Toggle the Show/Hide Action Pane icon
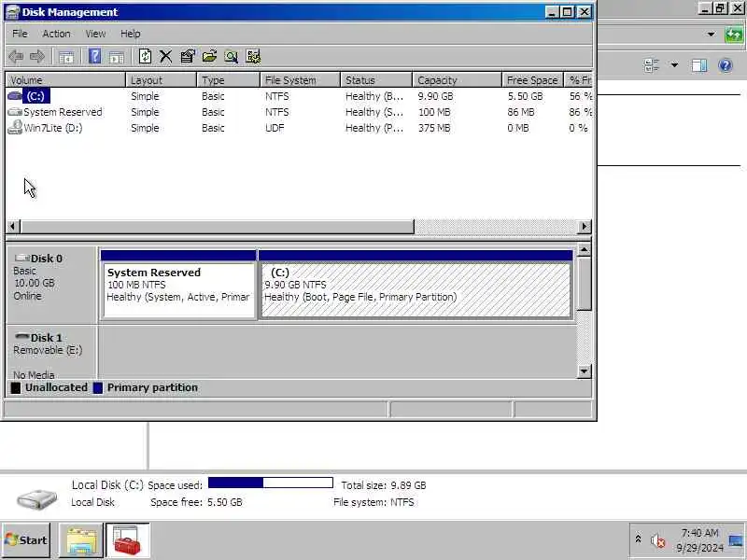The width and height of the screenshot is (747, 560). pyautogui.click(x=116, y=57)
